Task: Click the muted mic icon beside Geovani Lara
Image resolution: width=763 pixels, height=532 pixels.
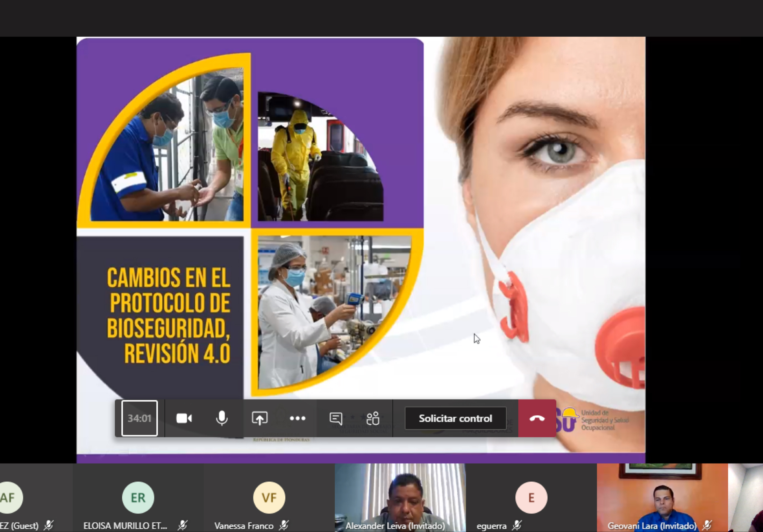Action: (707, 525)
